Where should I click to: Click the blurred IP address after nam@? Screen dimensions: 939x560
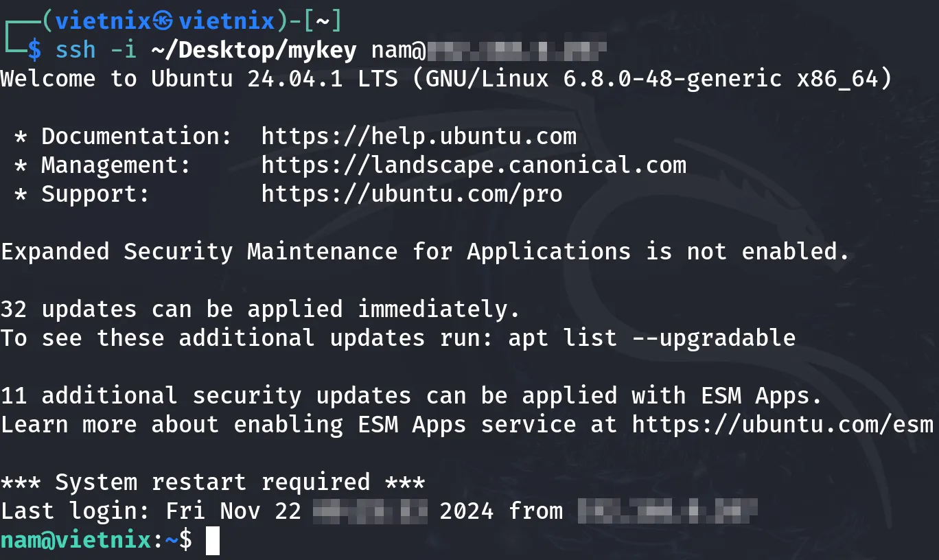[518, 50]
